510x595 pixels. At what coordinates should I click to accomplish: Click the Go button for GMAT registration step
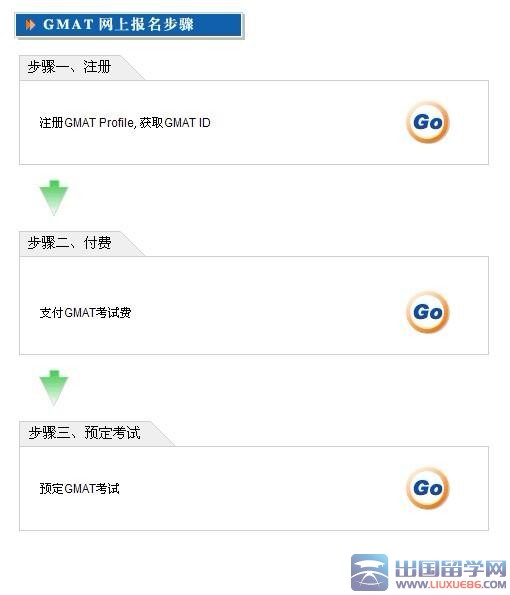[428, 122]
